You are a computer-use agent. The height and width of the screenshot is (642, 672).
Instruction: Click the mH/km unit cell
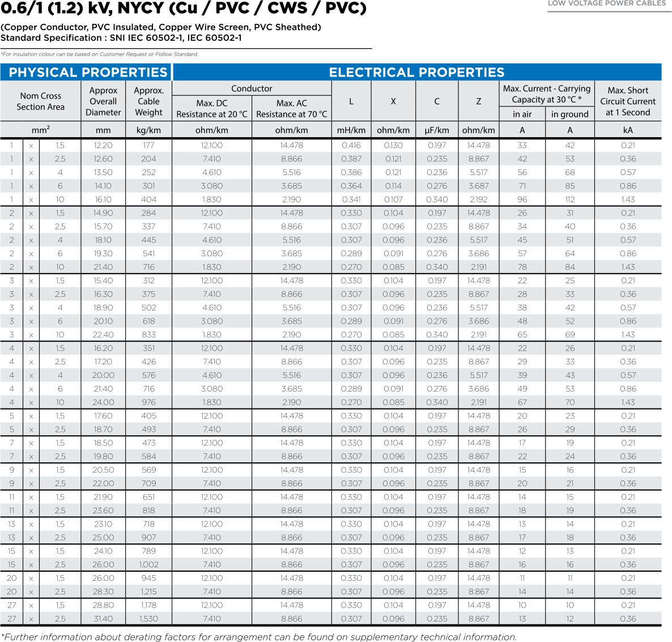351,130
